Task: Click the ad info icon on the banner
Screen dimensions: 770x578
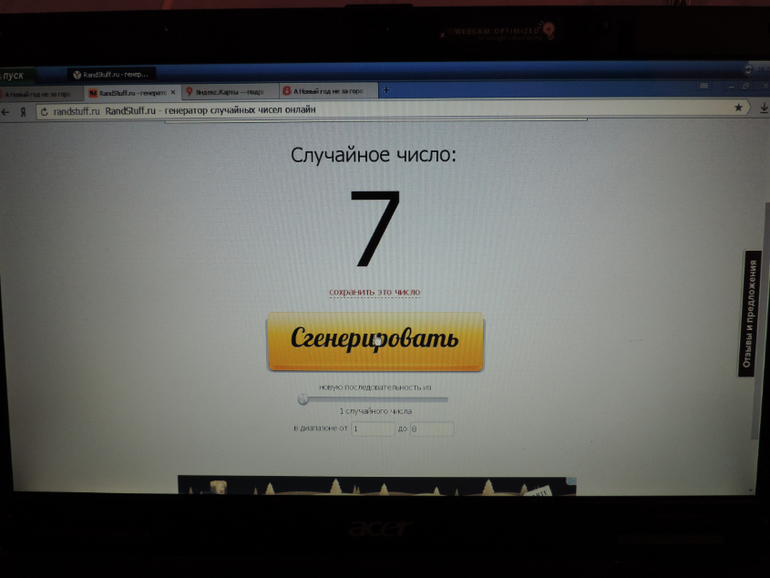Action: [571, 481]
